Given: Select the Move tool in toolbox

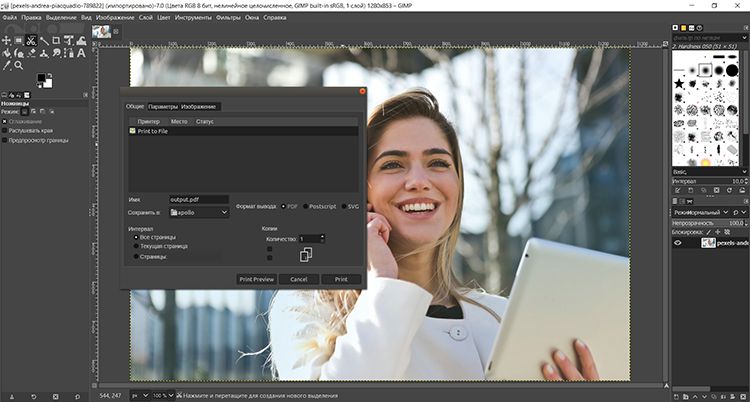Looking at the screenshot, I should [x=7, y=41].
